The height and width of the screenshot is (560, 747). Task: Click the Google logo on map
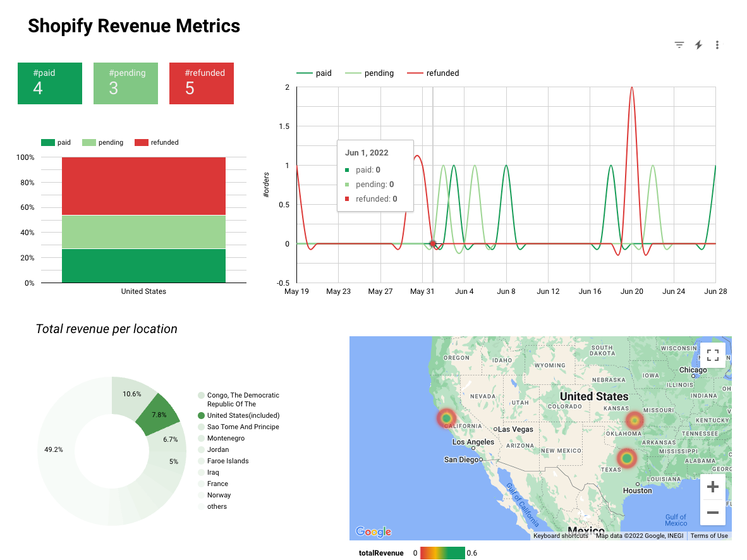click(373, 532)
